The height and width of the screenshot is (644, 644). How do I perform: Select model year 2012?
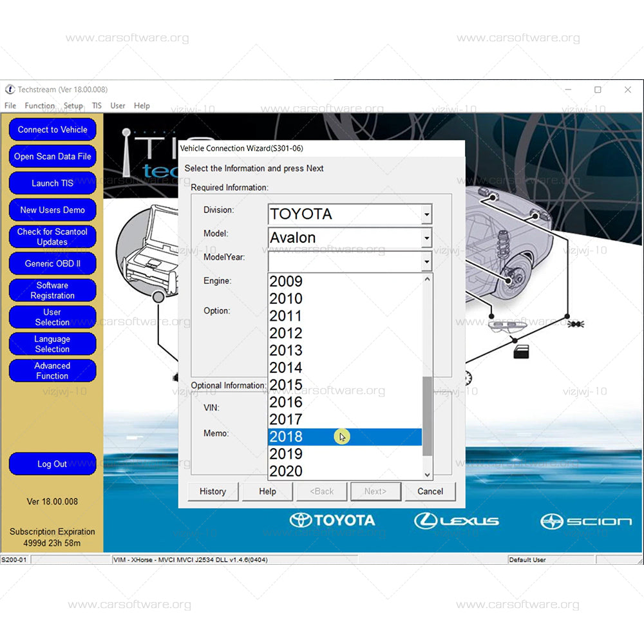(x=345, y=333)
